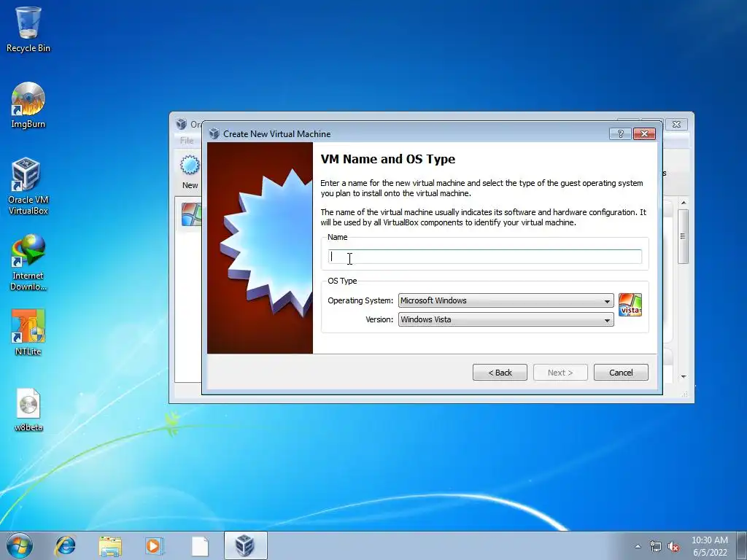Cancel the virtual machine wizard

pos(621,373)
